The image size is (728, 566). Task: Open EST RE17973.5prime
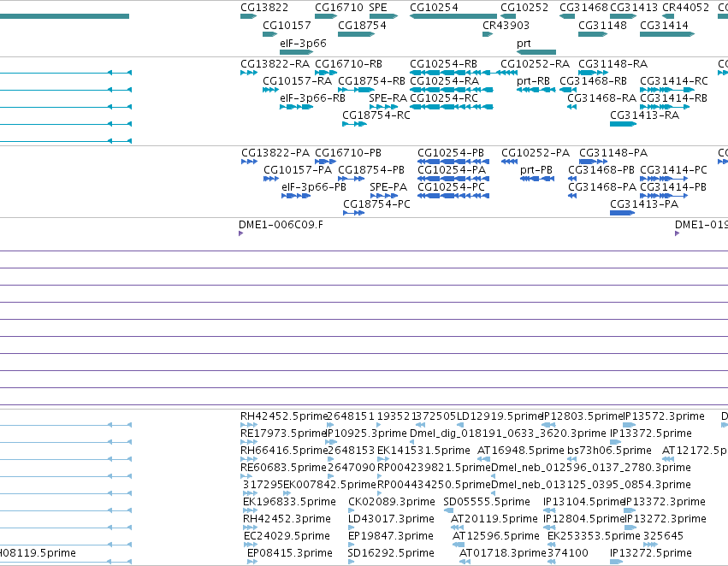(x=283, y=433)
